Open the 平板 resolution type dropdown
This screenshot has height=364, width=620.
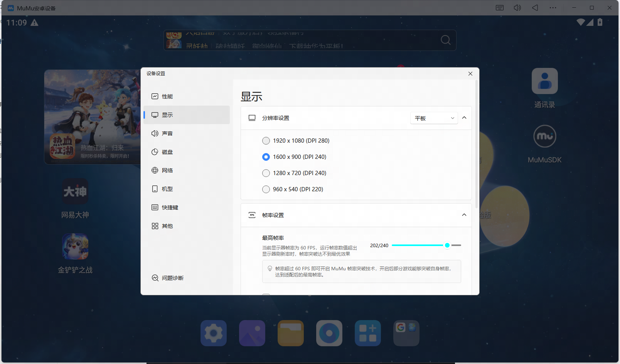click(x=434, y=118)
